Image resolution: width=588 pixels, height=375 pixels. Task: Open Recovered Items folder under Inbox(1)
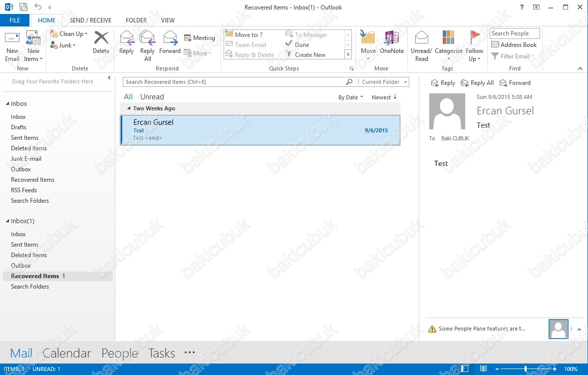[58, 276]
